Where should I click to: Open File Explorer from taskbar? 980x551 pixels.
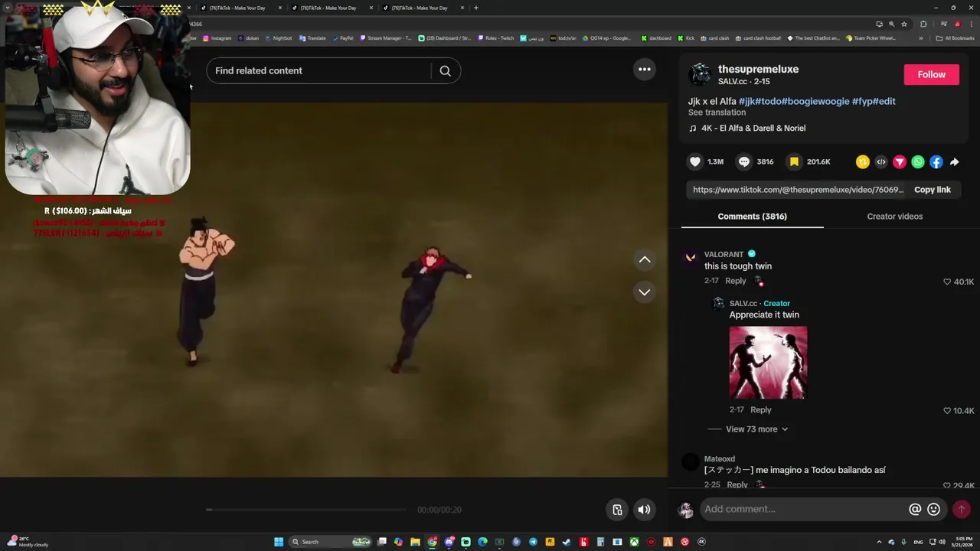click(415, 542)
